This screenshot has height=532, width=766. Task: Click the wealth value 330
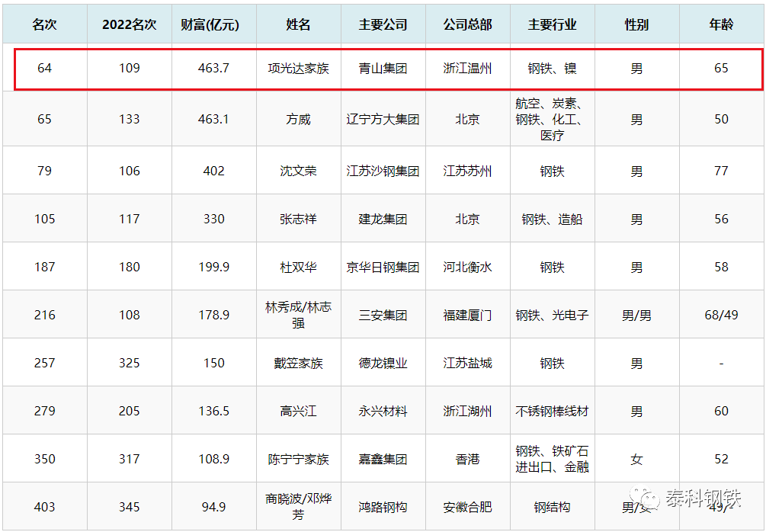click(x=214, y=219)
